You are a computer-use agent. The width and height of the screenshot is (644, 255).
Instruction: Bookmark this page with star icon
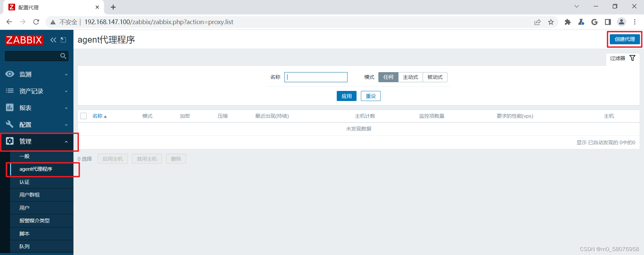(x=551, y=22)
